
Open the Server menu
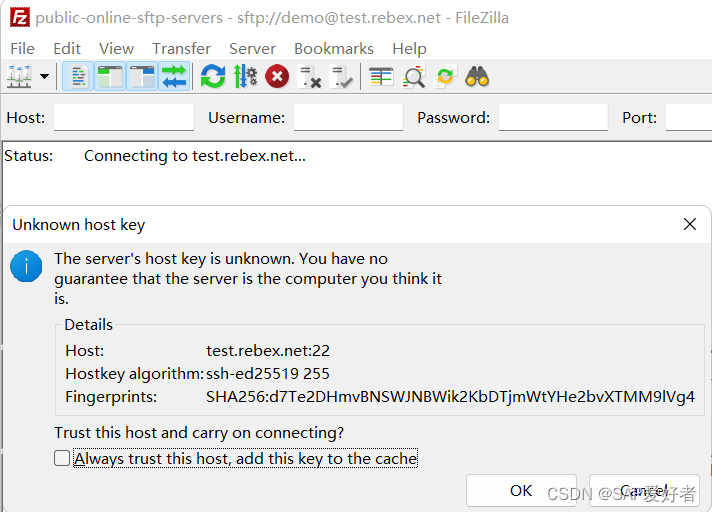252,49
